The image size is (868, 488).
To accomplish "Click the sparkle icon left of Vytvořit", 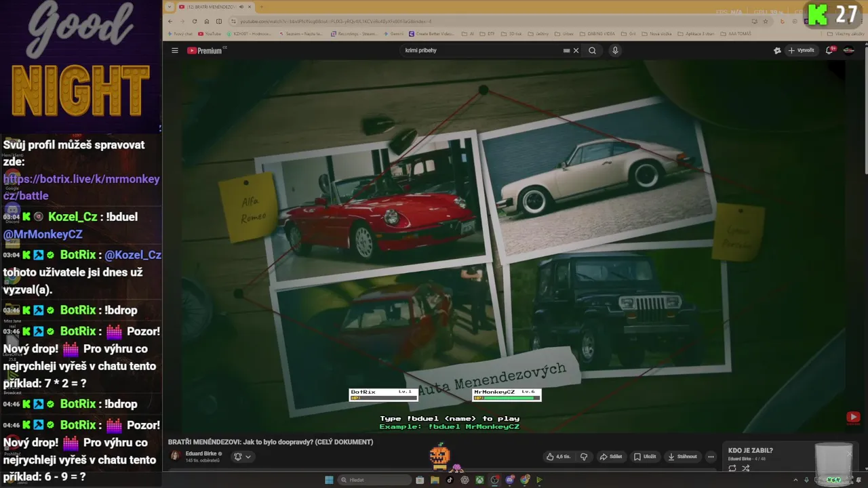I will point(777,50).
